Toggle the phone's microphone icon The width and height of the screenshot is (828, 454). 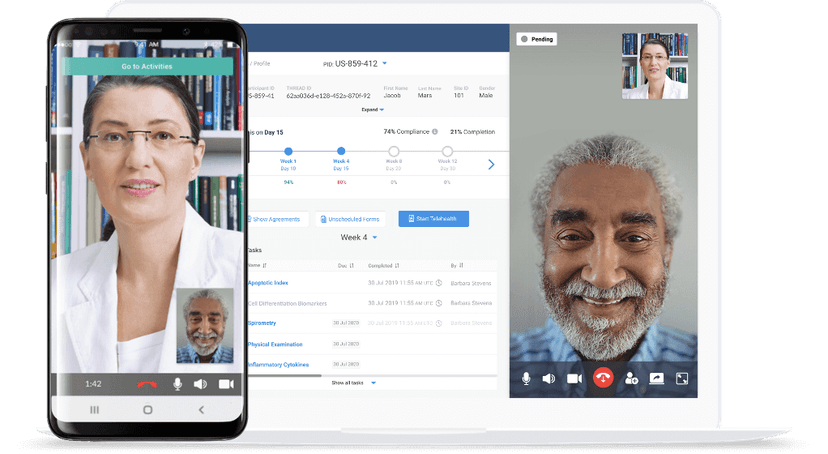178,384
